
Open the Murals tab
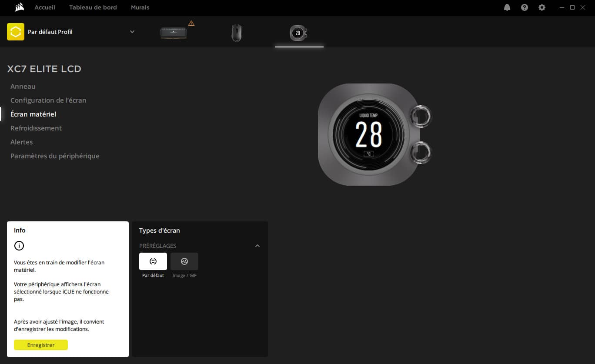click(x=140, y=7)
